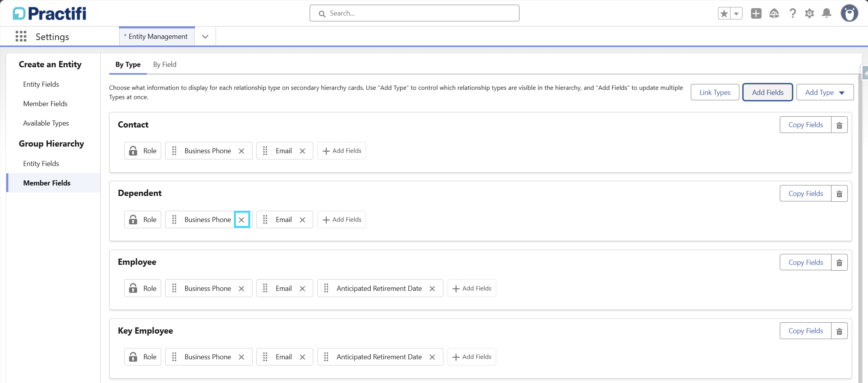Open Entity Fields under Create an Entity
Viewport: 868px width, 383px height.
point(41,84)
